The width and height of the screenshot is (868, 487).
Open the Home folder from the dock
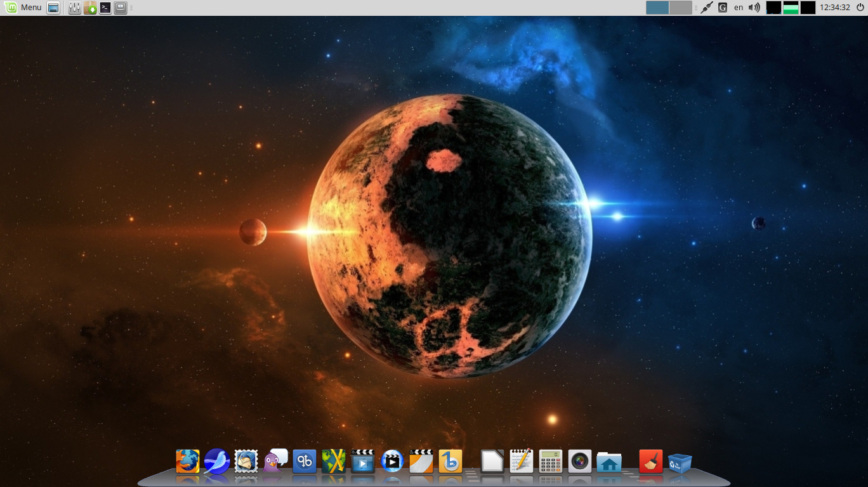click(x=609, y=461)
